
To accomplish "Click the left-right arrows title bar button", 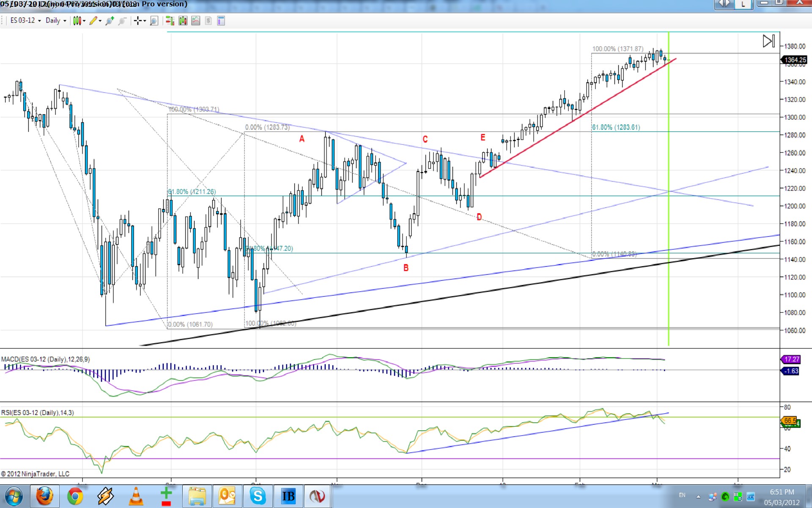I will [724, 4].
